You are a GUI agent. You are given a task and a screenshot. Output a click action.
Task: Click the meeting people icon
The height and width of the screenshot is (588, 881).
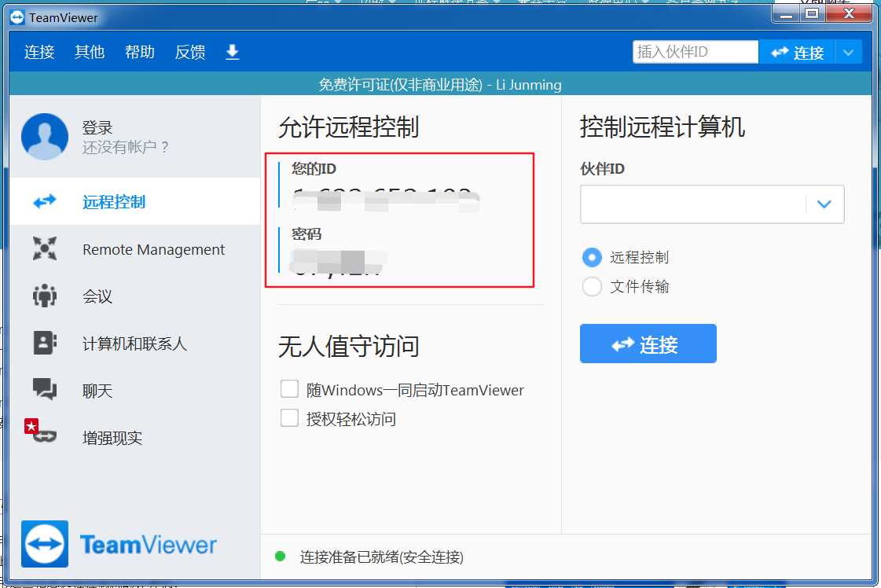coord(44,296)
